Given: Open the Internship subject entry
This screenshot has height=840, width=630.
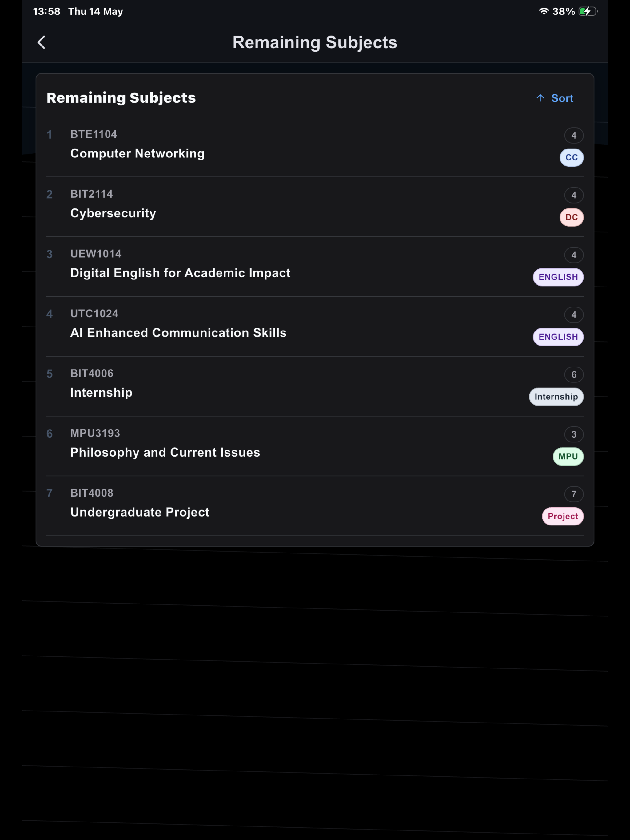Looking at the screenshot, I should point(315,386).
